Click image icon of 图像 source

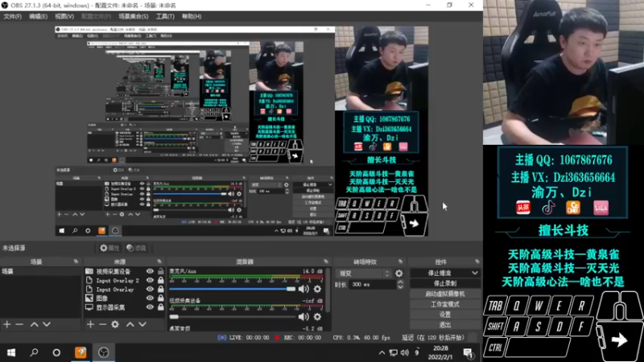(89, 298)
